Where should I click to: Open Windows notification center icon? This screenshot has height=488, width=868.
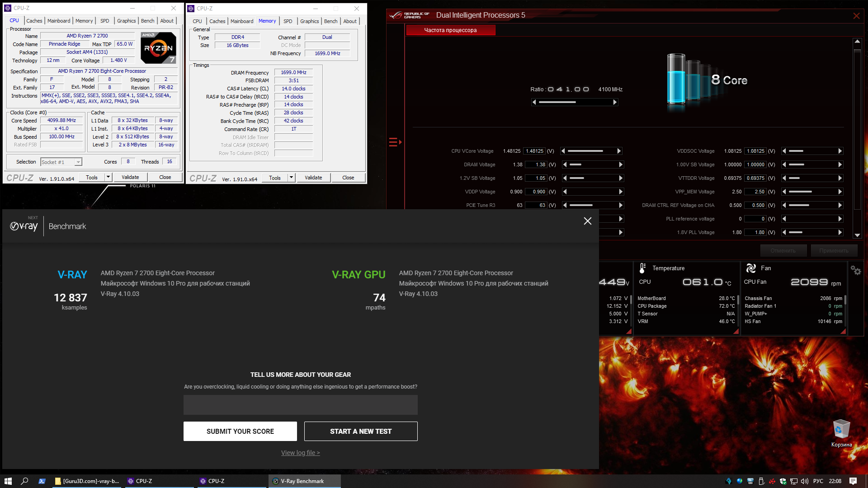coord(853,481)
